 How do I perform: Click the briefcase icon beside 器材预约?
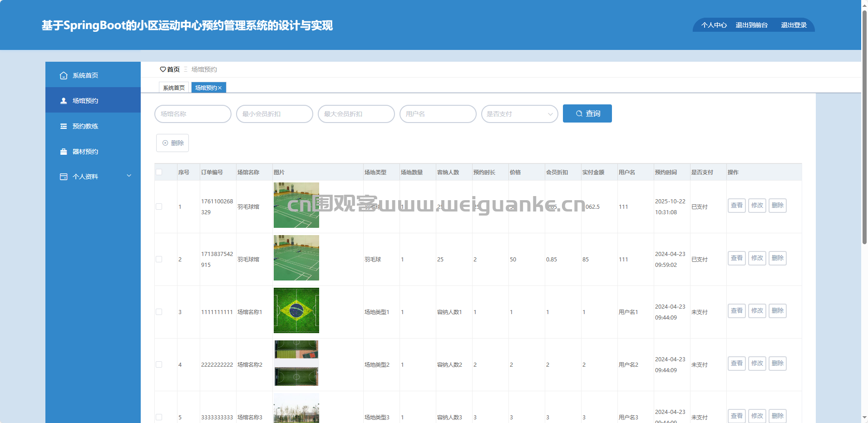[64, 152]
